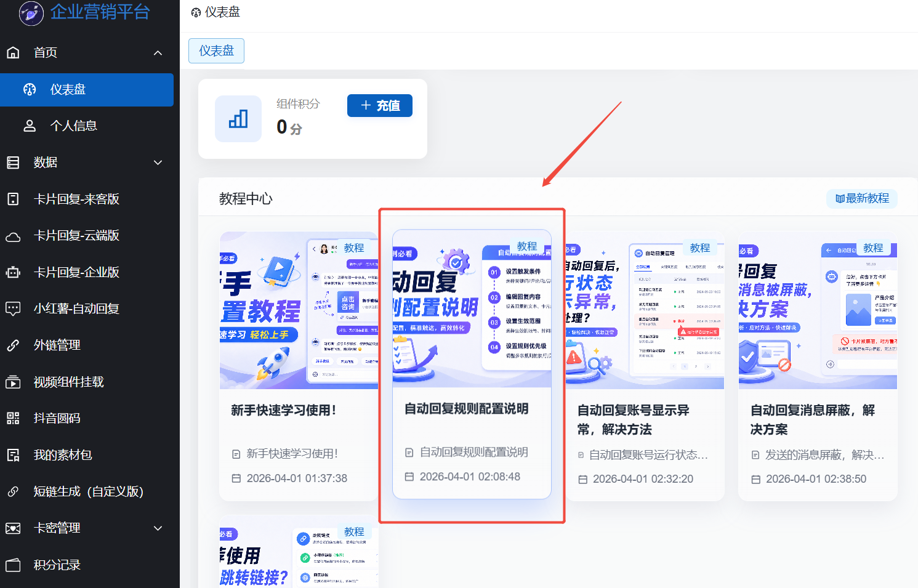Open tutorial thumbnail 新手快速学习使用
Screen dimensions: 918x588
point(299,310)
